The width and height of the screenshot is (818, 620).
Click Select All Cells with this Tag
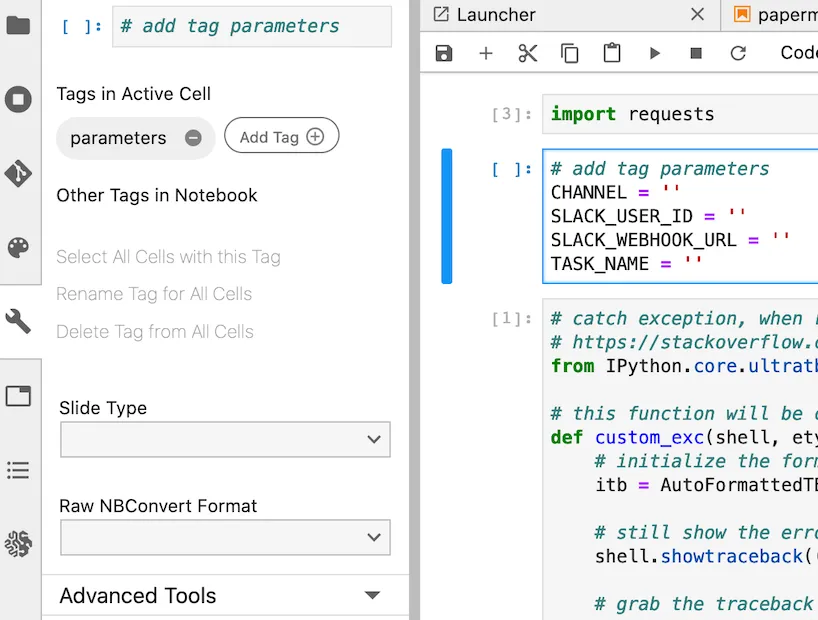pos(169,257)
